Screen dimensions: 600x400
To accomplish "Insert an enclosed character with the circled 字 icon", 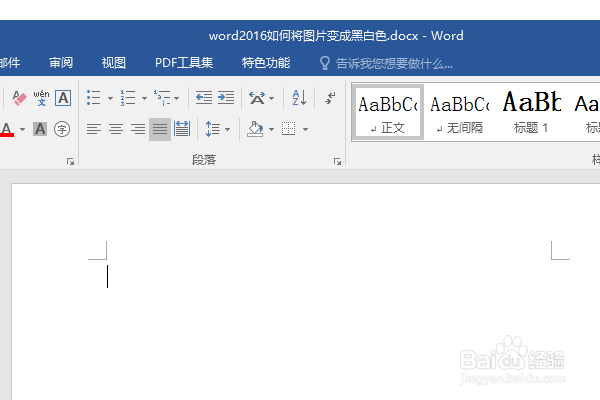I will coord(62,129).
